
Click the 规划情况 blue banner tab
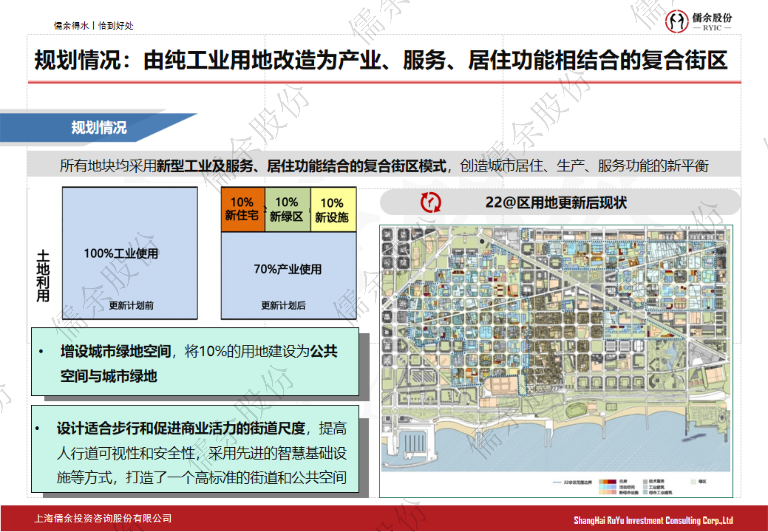pos(99,128)
